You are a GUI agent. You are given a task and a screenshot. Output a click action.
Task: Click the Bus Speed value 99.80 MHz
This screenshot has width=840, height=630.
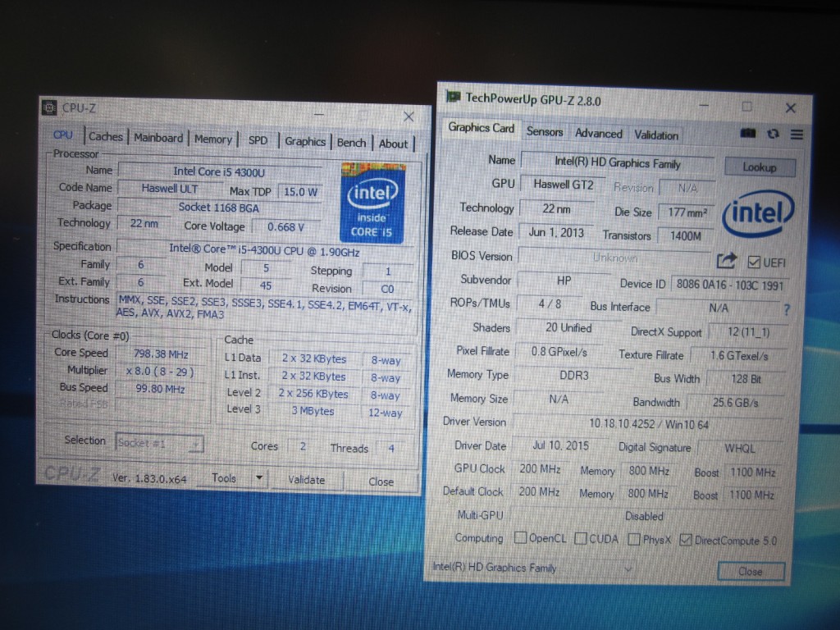coord(160,388)
